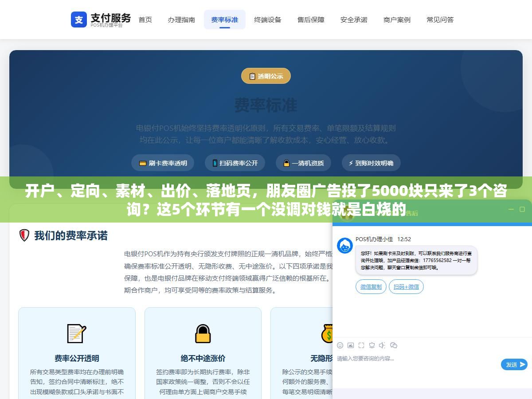The width and height of the screenshot is (532, 399).
Task: Click the service rating icon in chat toolbar
Action: coord(372,345)
